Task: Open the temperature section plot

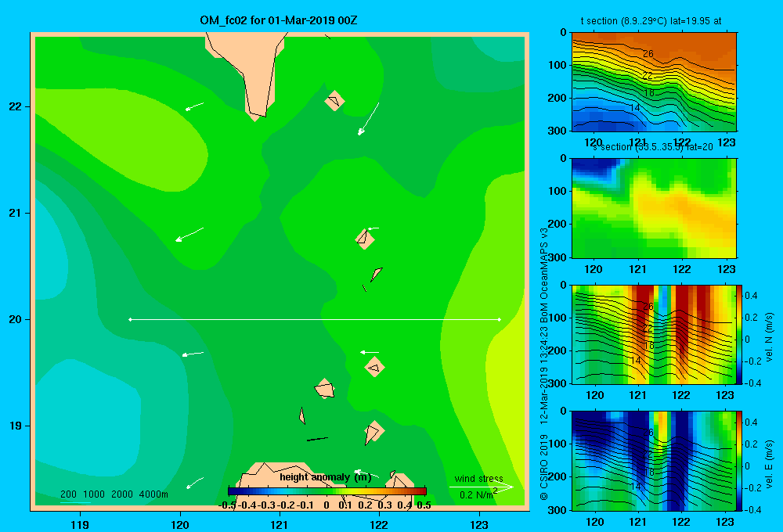Action: 654,82
